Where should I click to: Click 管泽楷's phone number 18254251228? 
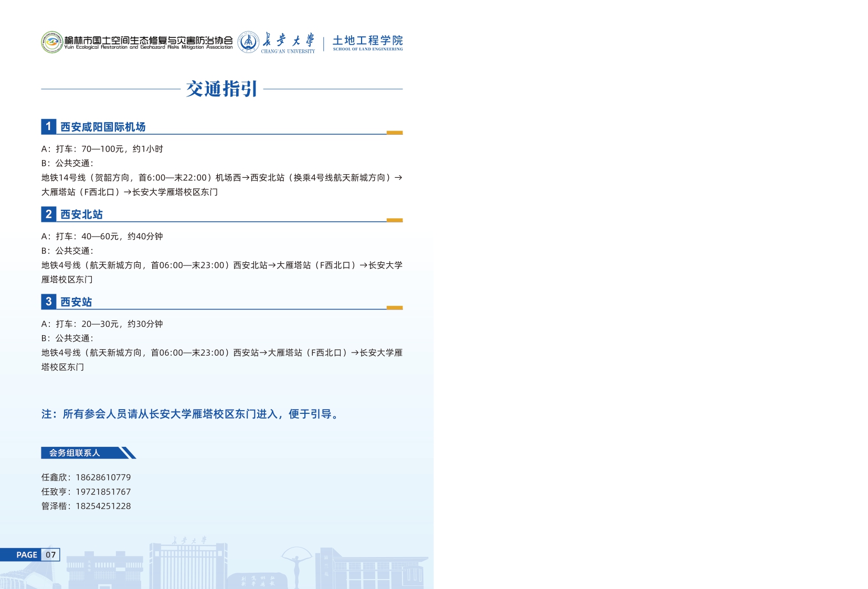coord(103,506)
